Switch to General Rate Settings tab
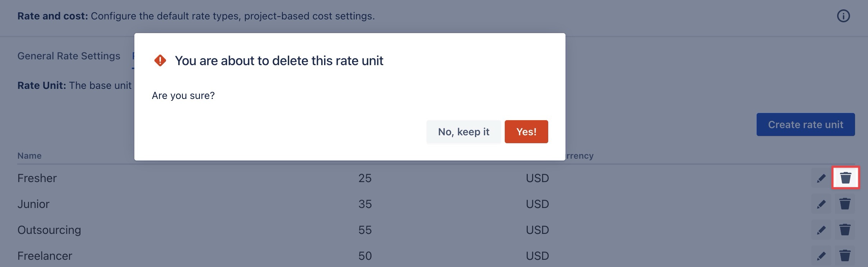The width and height of the screenshot is (868, 267). coord(69,56)
